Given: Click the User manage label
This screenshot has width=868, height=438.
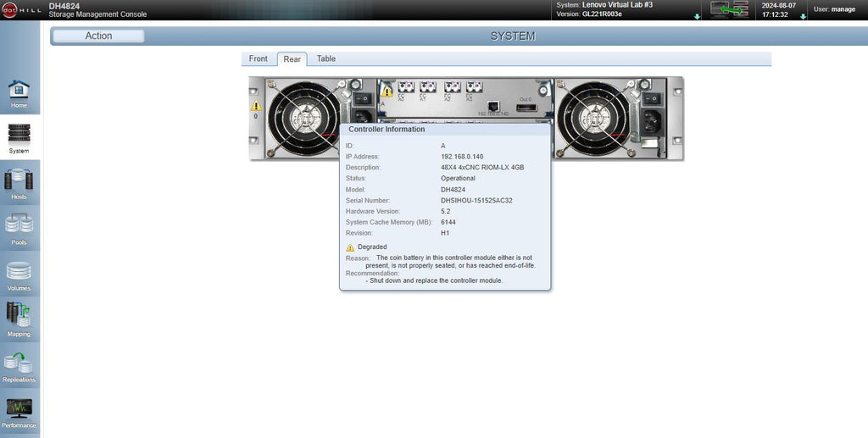Looking at the screenshot, I should point(834,9).
